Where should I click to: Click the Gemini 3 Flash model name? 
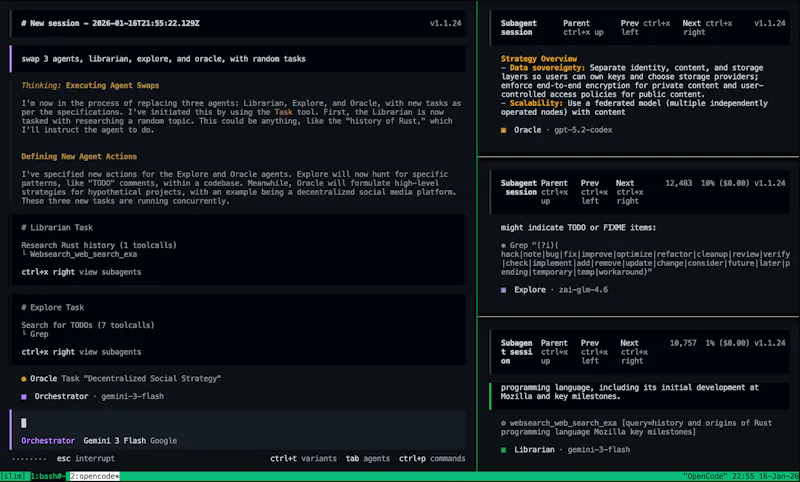click(114, 441)
